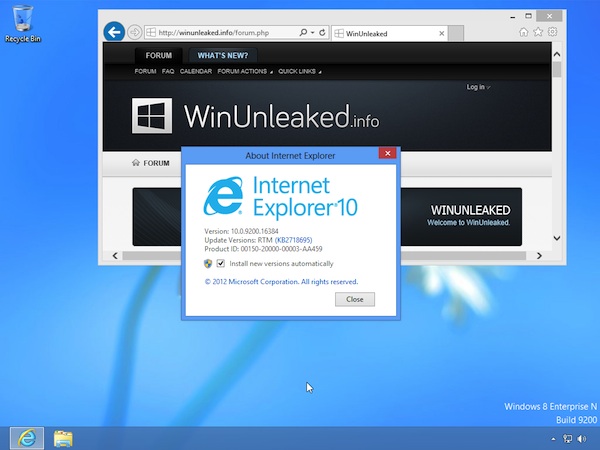
Task: Click the FORUM home breadcrumb icon
Action: (x=136, y=163)
